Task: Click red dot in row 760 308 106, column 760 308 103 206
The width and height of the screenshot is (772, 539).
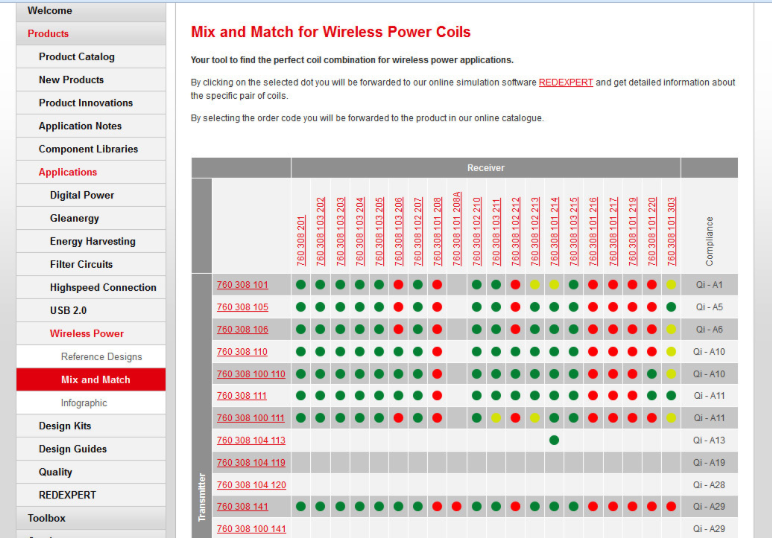Action: tap(399, 329)
